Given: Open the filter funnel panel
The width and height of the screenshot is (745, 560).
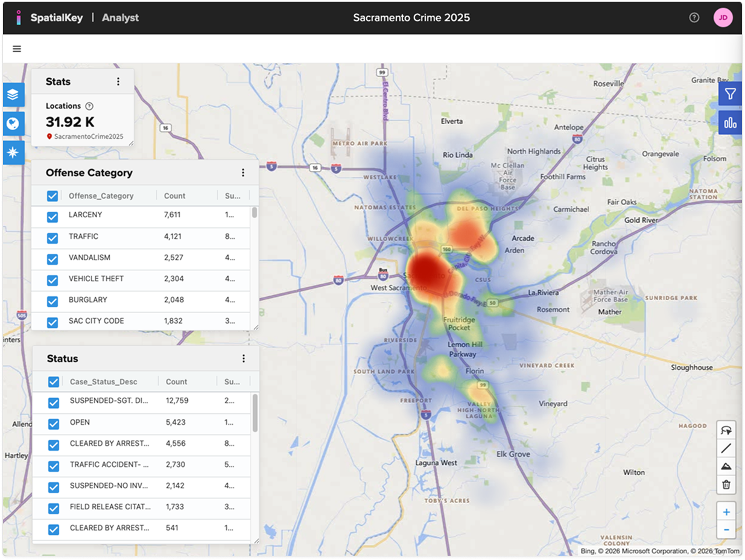Looking at the screenshot, I should click(x=731, y=94).
